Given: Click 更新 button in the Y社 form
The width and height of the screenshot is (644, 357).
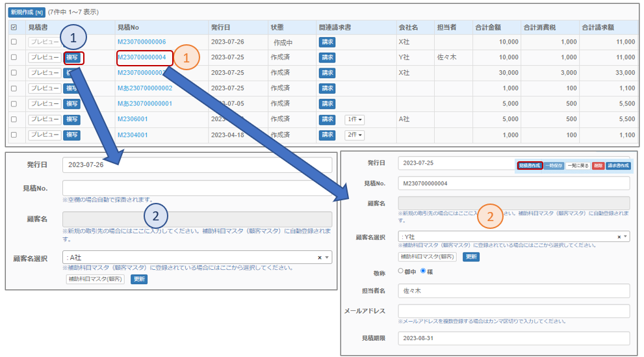Looking at the screenshot, I should click(x=471, y=257).
